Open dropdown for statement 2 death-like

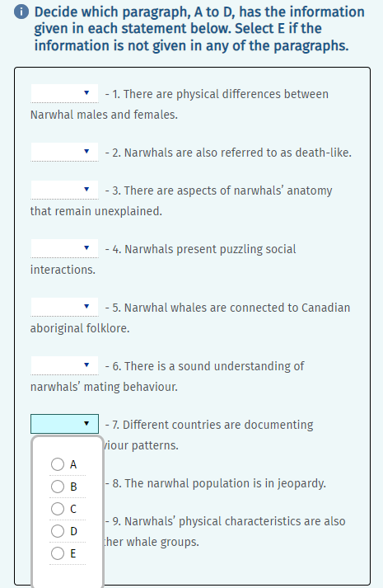tap(64, 152)
